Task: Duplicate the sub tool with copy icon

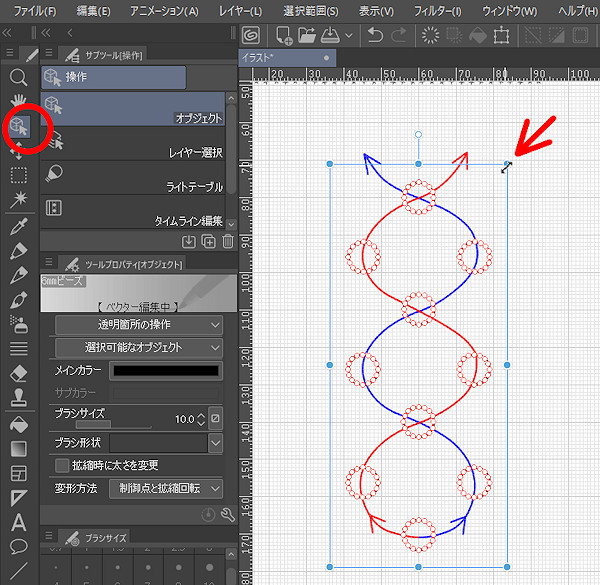Action: (209, 242)
